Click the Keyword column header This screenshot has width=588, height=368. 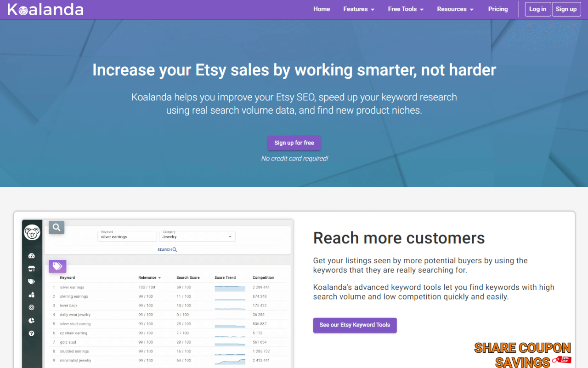point(68,278)
